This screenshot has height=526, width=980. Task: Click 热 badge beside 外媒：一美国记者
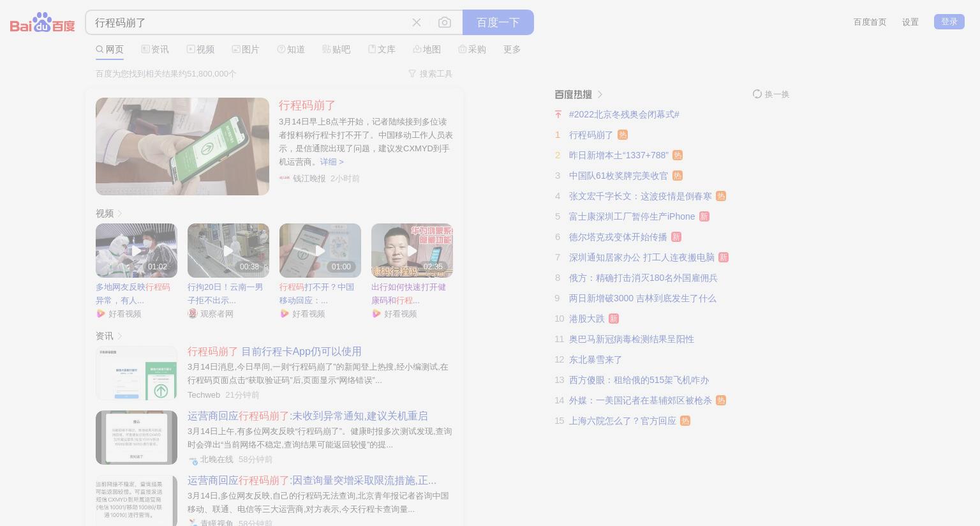[721, 400]
